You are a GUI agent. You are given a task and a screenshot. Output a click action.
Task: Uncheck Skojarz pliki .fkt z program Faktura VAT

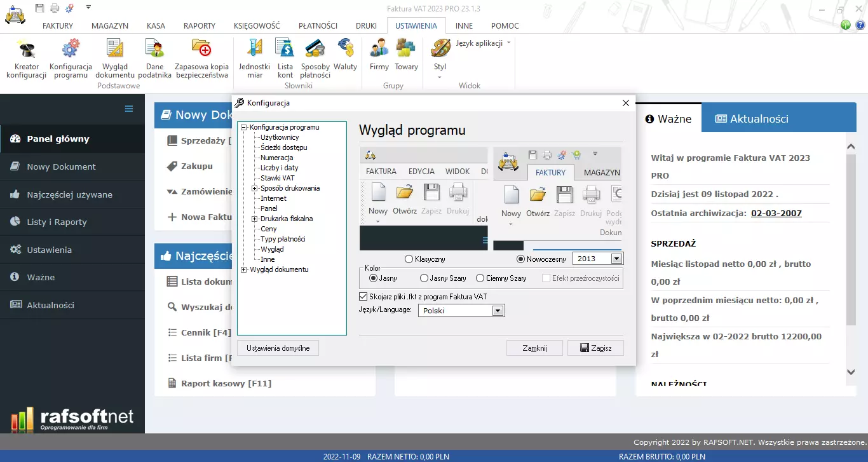pos(363,296)
